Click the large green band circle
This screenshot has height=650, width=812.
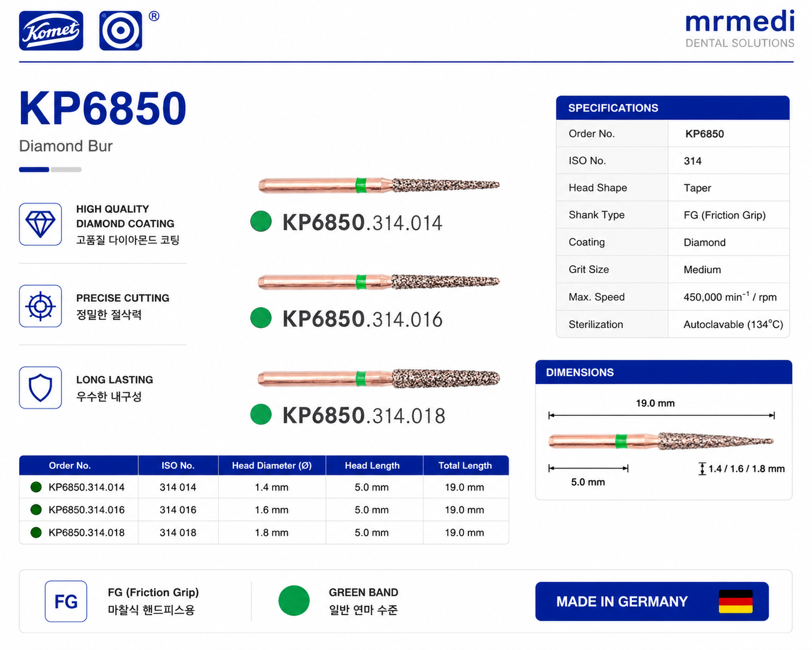point(294,601)
